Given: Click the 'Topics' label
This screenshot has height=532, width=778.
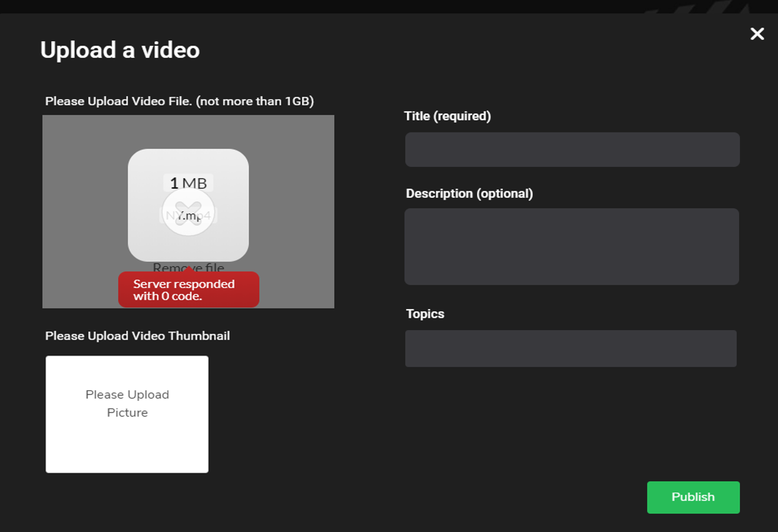Looking at the screenshot, I should tap(425, 314).
